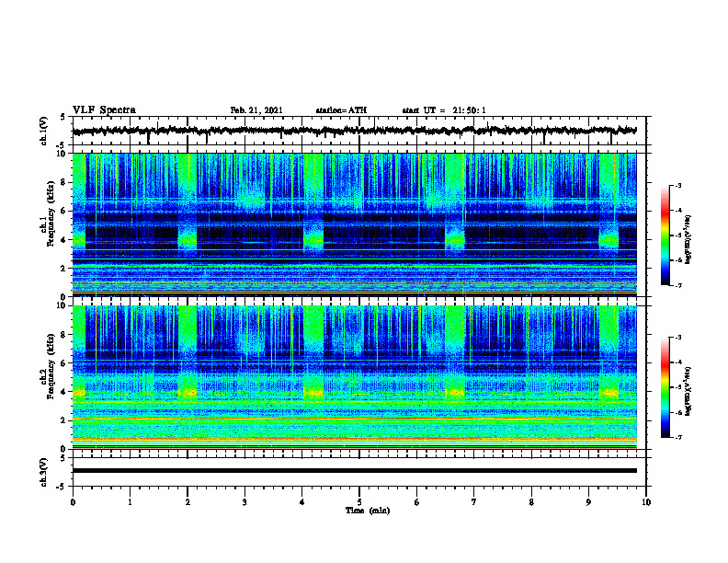This screenshot has height=563, width=728.
Task: Click the ch.1(V) waveform trace
Action: pos(355,131)
